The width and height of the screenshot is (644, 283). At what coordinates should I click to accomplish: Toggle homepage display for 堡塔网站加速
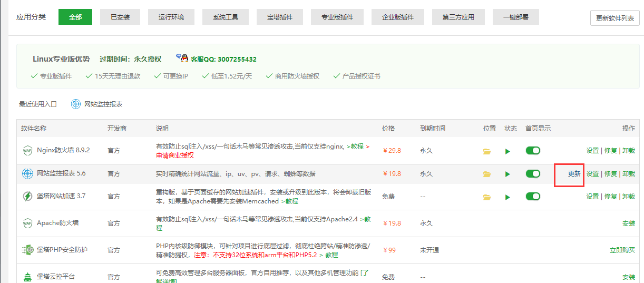click(533, 196)
